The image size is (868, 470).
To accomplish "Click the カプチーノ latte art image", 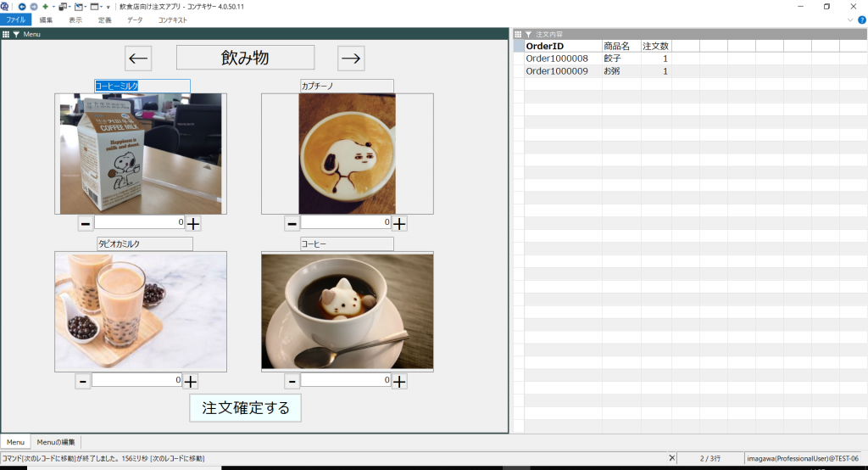I will click(335, 154).
